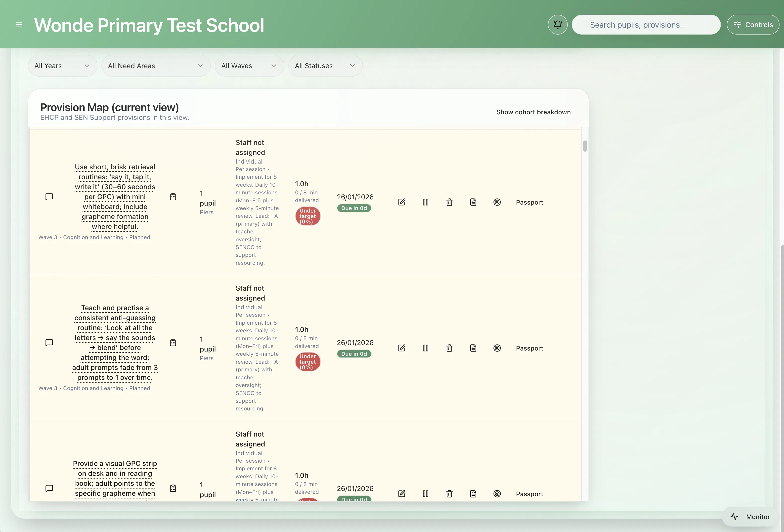784x532 pixels.
Task: Open the hamburger navigation menu
Action: [19, 25]
